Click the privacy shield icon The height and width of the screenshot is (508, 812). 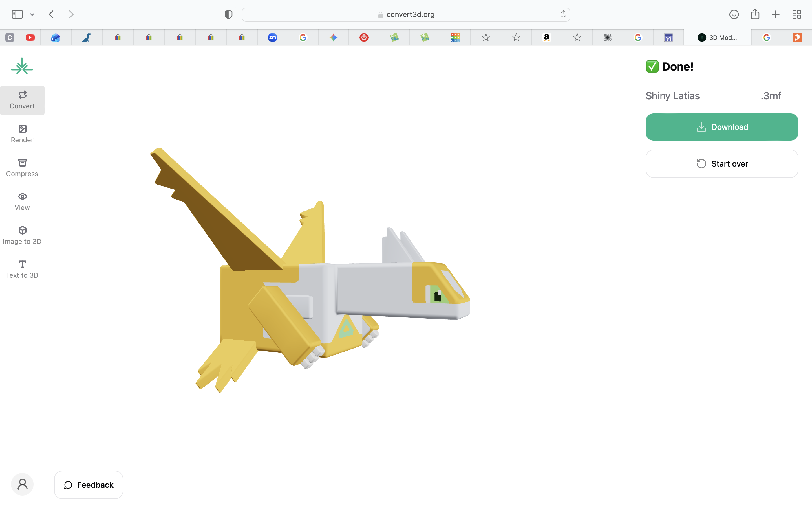point(228,14)
